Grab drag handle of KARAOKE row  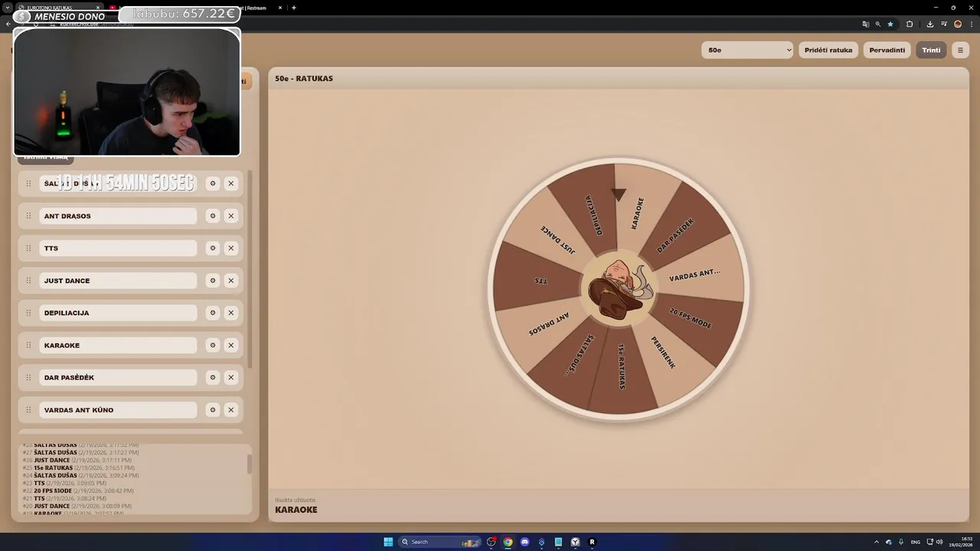(x=28, y=345)
